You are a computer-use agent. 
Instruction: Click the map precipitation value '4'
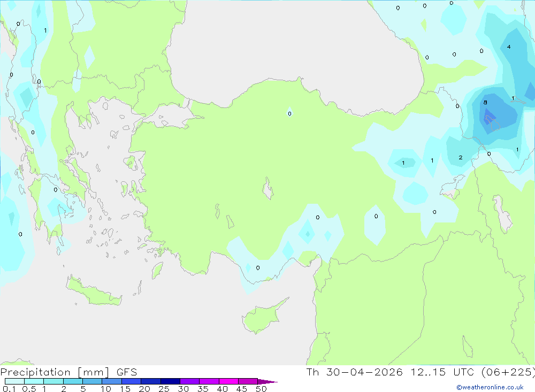click(509, 47)
